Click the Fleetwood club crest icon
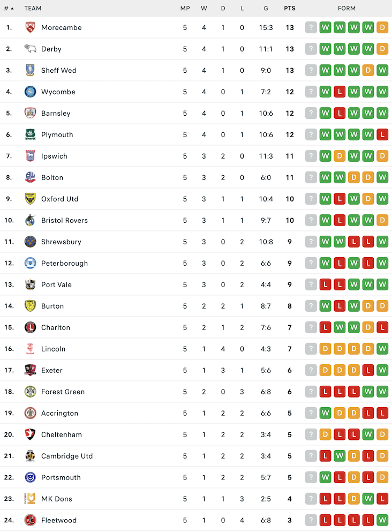This screenshot has width=392, height=532. point(30,520)
